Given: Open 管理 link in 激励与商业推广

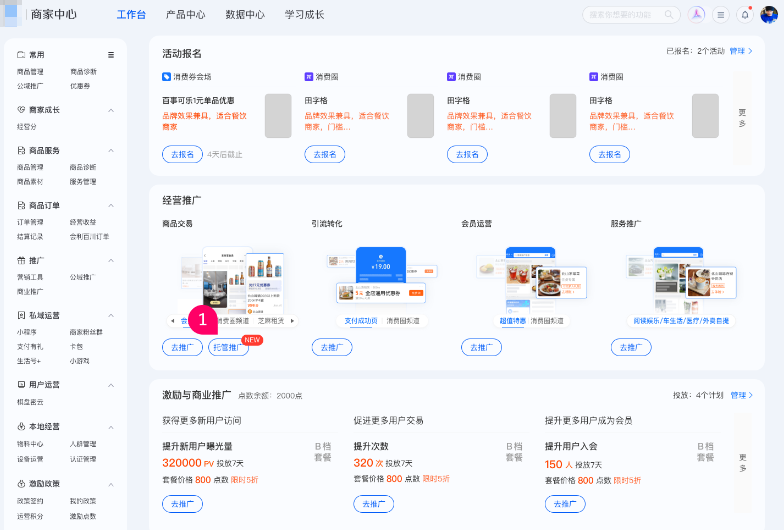Looking at the screenshot, I should 742,396.
